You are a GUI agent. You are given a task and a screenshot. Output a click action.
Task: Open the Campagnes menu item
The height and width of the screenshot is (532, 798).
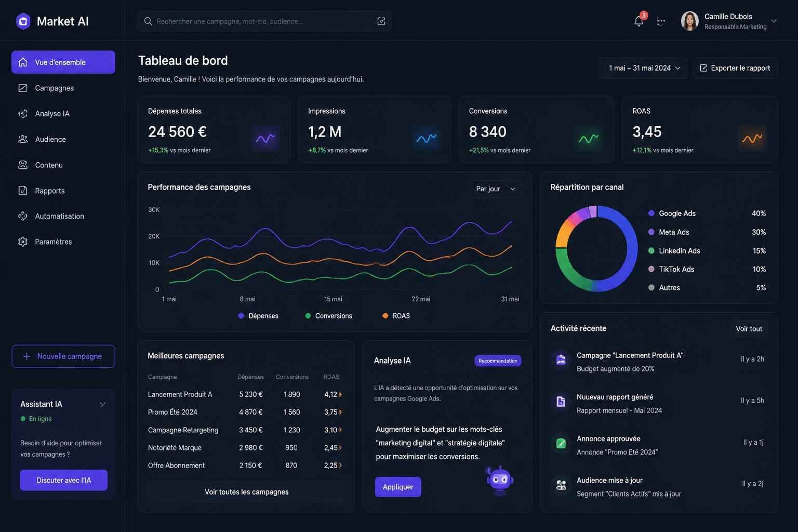click(63, 88)
